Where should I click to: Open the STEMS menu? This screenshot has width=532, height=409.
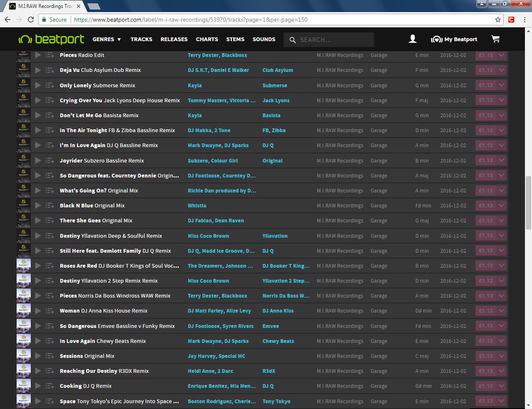tap(235, 39)
